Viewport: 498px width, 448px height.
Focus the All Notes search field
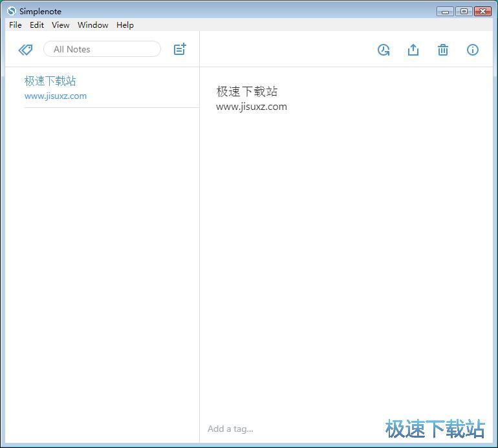[102, 49]
